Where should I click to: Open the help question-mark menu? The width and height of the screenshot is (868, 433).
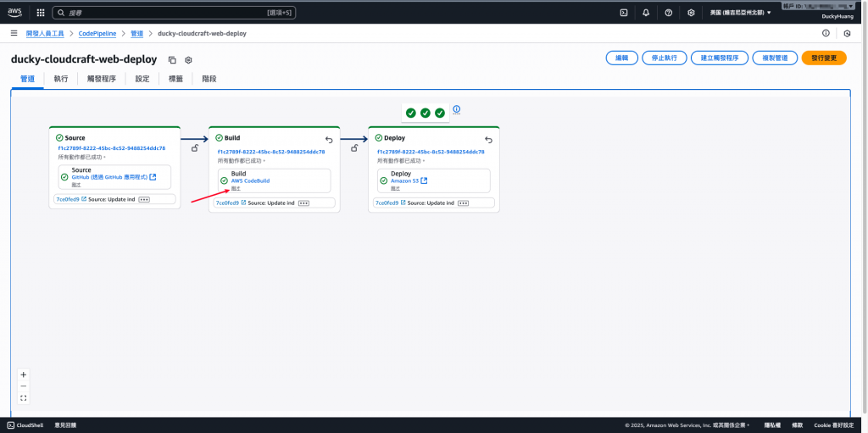pos(668,12)
